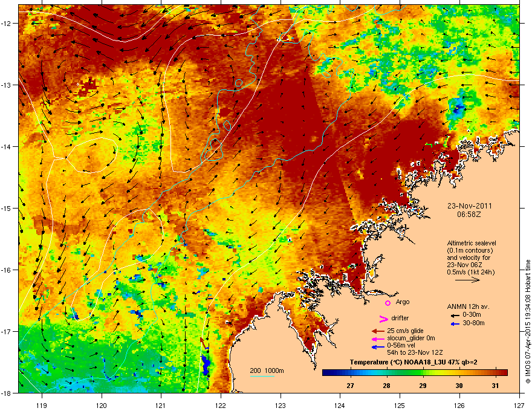Click the 'slocum_glider 0m' label
Image resolution: width=532 pixels, height=411 pixels.
click(411, 338)
